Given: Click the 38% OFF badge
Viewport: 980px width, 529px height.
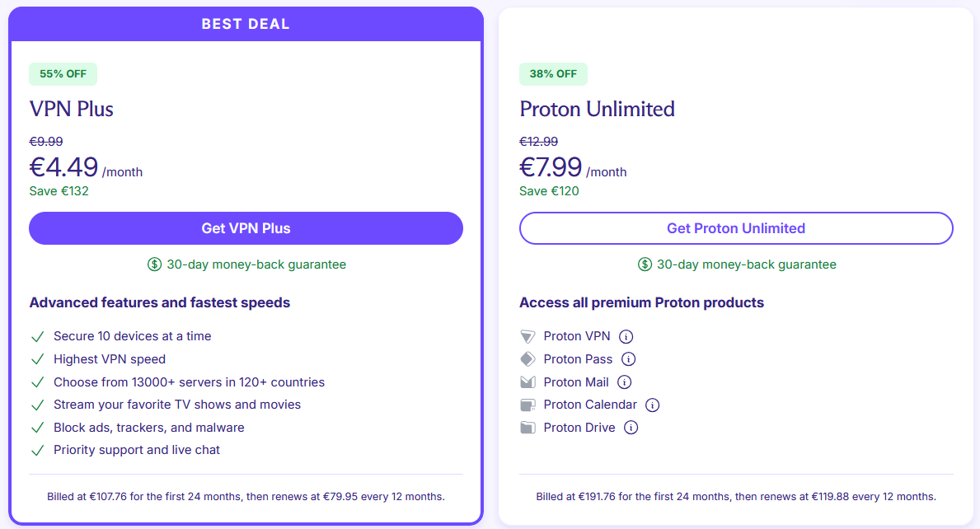Looking at the screenshot, I should (553, 73).
